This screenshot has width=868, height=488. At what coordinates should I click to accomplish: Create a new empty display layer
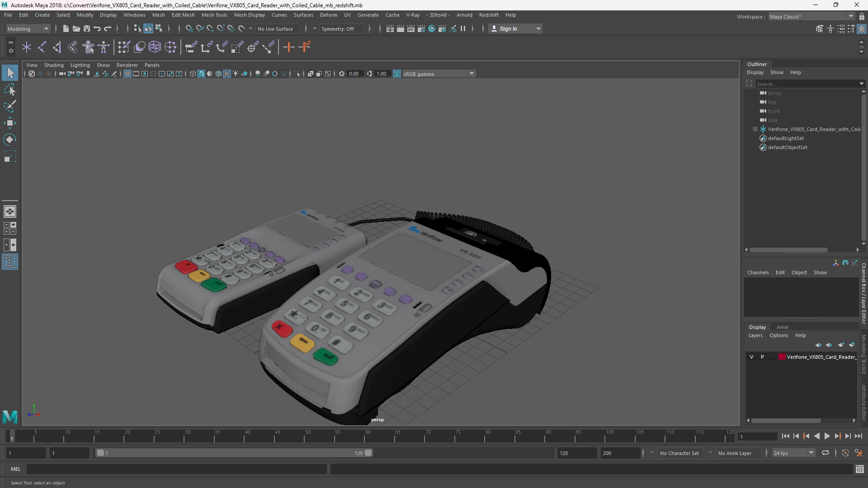click(841, 345)
